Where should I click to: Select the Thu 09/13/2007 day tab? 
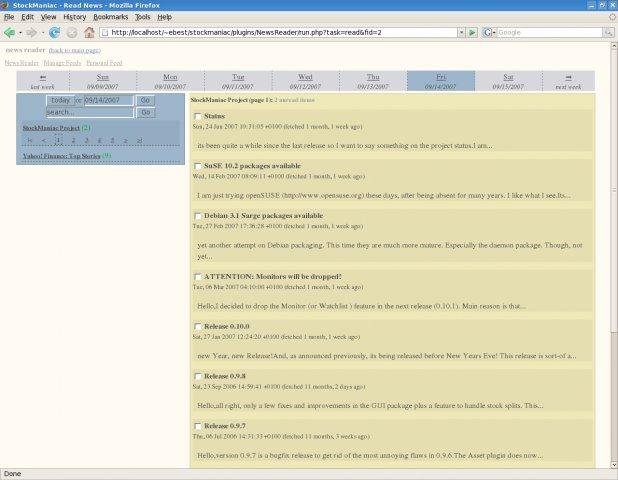(373, 81)
